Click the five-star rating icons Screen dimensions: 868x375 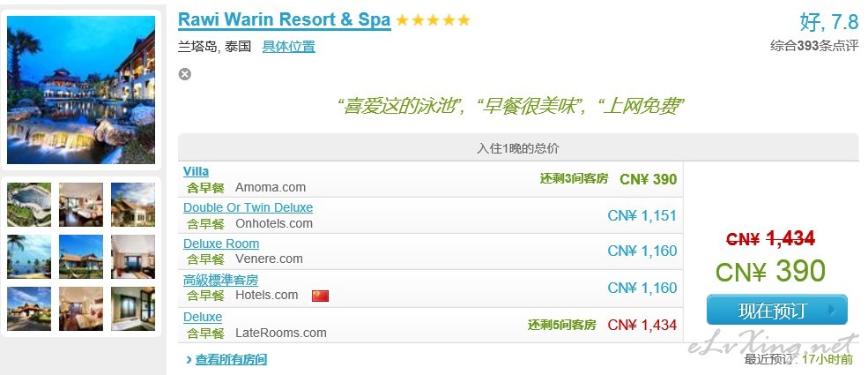point(433,20)
